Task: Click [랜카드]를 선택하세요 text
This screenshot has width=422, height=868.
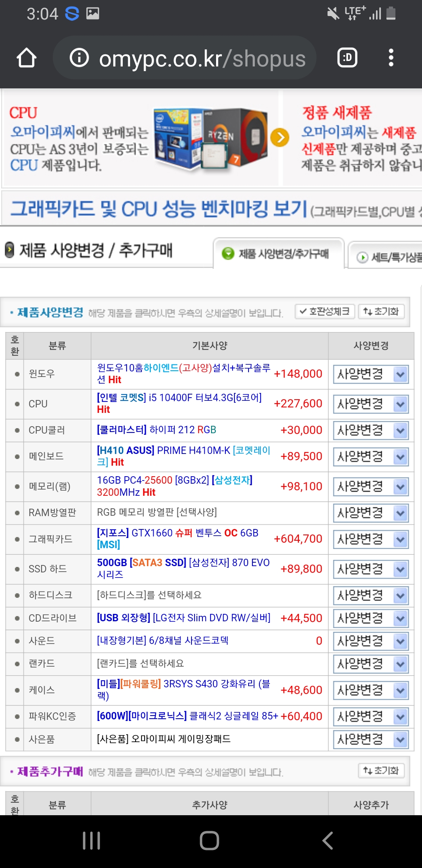Action: [140, 664]
